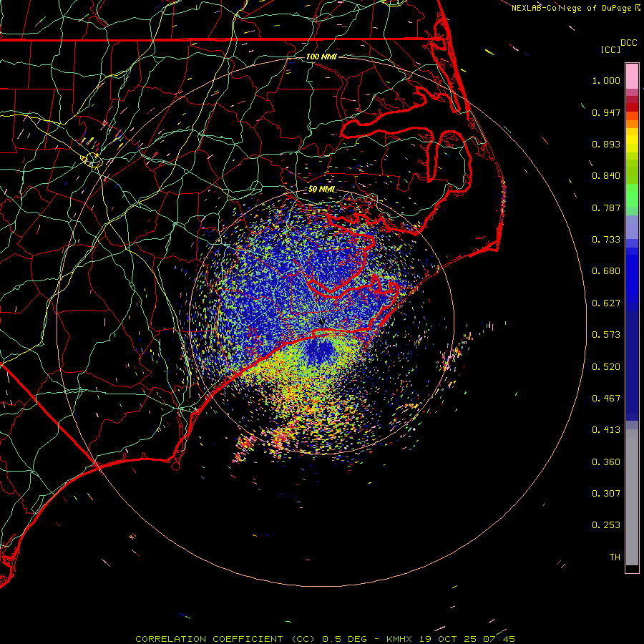Click the pink swatch atop the color bar
644x644 pixels.
click(632, 77)
